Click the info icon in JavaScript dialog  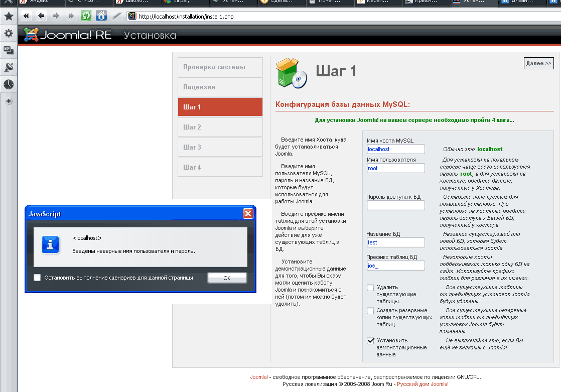point(50,244)
